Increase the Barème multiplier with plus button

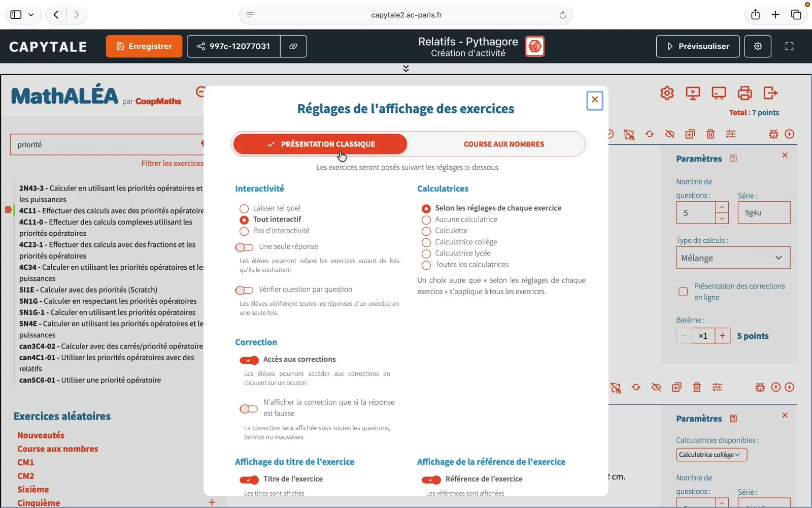(x=722, y=336)
